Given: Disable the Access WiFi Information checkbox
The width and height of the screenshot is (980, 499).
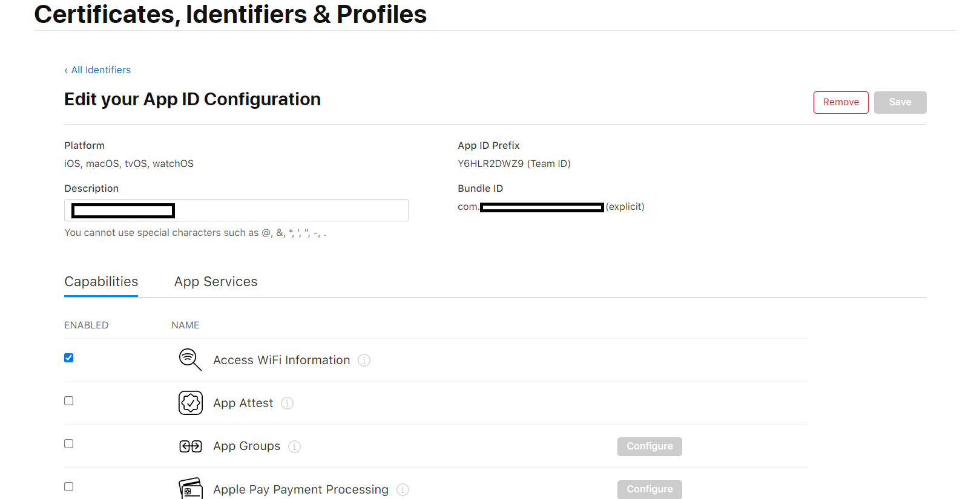Looking at the screenshot, I should pos(69,358).
